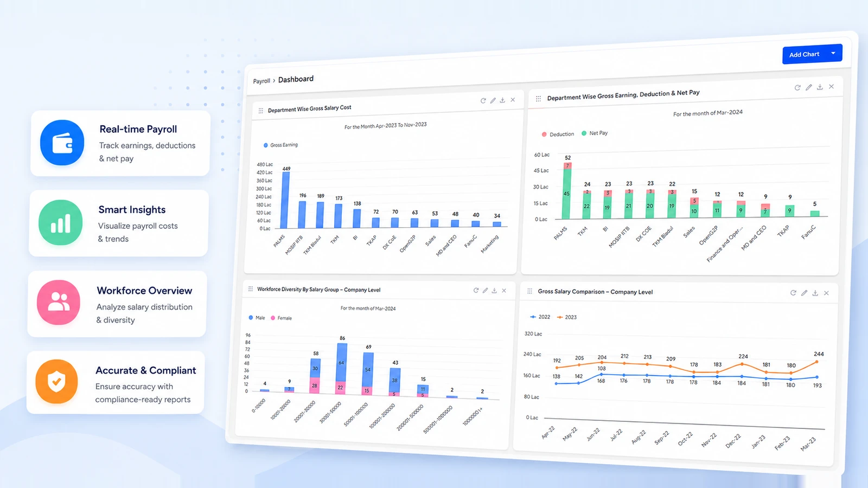Click drag handle beside Department Wise Gross Earning title

point(538,99)
